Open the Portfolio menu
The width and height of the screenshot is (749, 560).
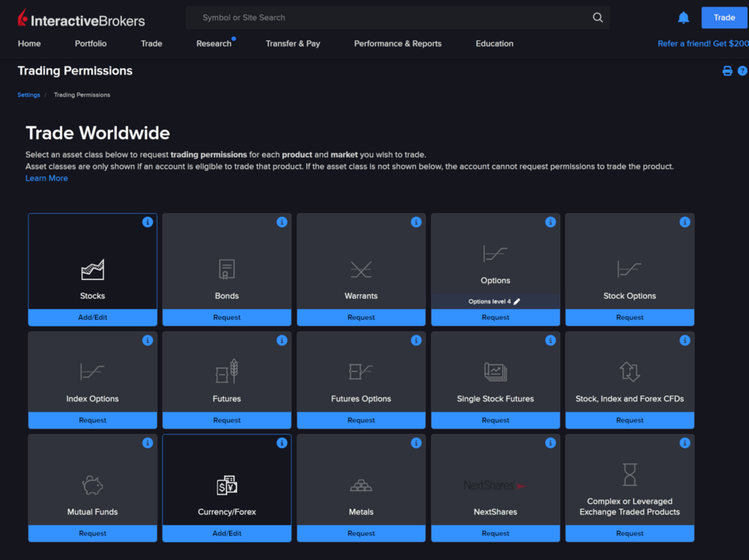pyautogui.click(x=91, y=43)
